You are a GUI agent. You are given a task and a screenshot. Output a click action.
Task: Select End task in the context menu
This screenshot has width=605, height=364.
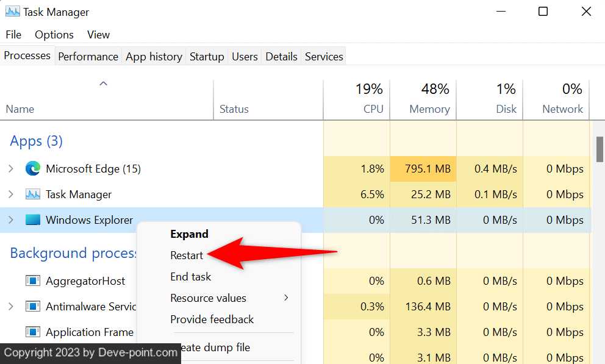click(190, 277)
